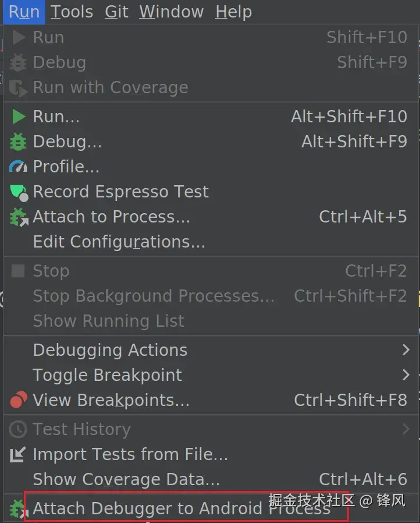Viewport: 420px width, 523px height.
Task: Click the Run menu title
Action: 24,12
